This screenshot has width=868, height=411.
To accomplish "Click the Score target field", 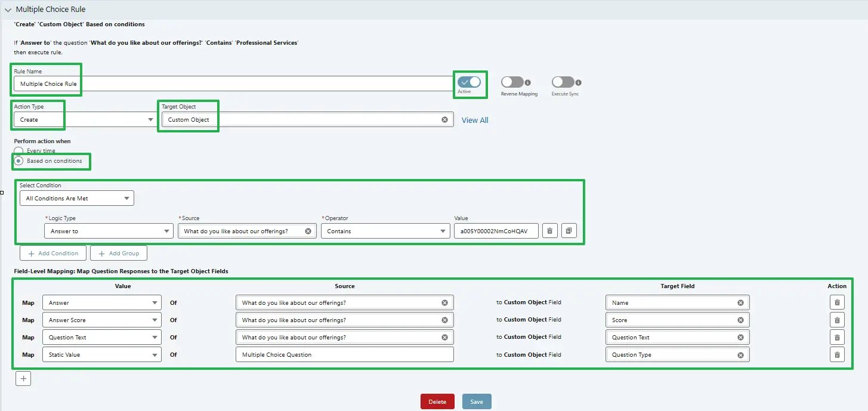I will 678,320.
